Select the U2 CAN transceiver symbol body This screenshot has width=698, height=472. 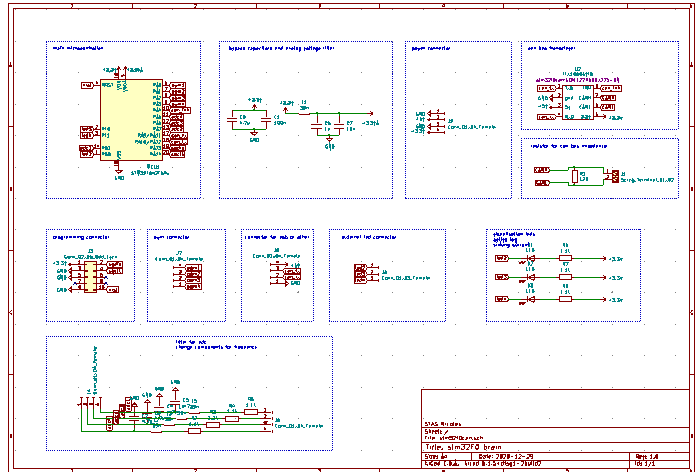pos(577,102)
